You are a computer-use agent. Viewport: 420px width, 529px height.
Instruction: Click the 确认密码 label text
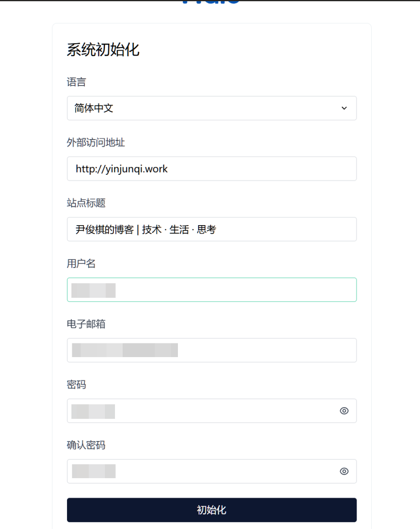pyautogui.click(x=86, y=445)
